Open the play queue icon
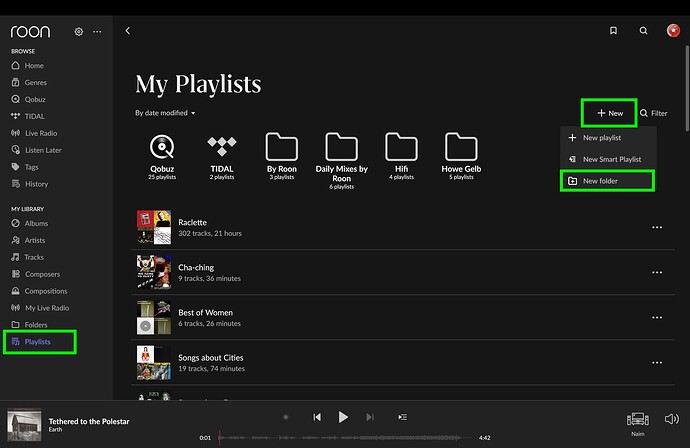 402,417
